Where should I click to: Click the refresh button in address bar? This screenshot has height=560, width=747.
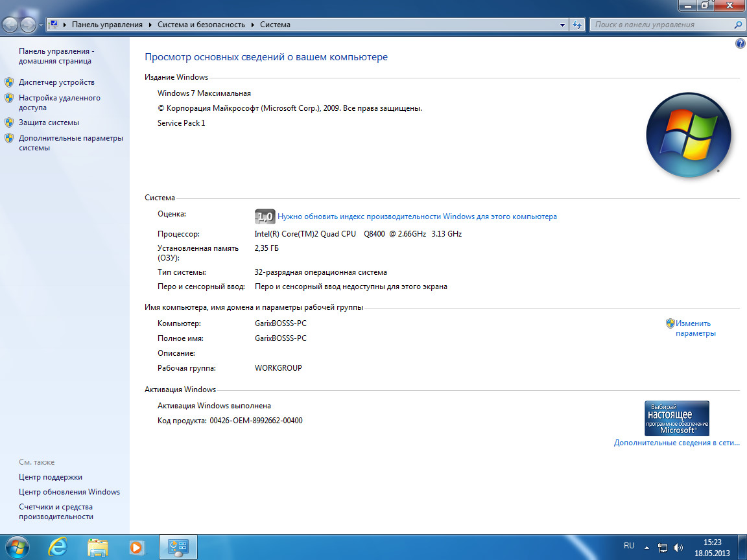[577, 25]
